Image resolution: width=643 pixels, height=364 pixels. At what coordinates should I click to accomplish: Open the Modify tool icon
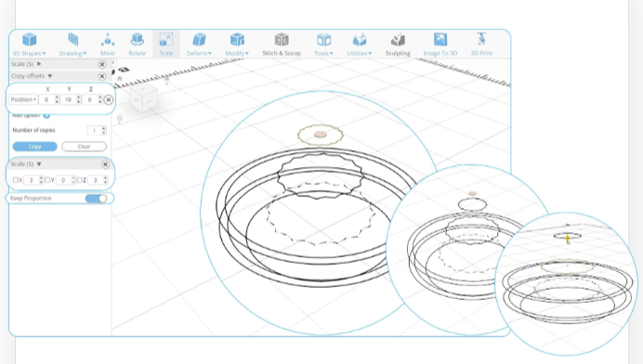click(x=237, y=40)
